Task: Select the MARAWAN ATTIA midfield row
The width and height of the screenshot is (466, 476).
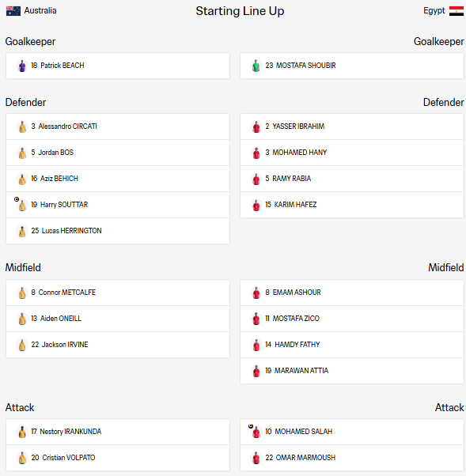Action: [352, 371]
